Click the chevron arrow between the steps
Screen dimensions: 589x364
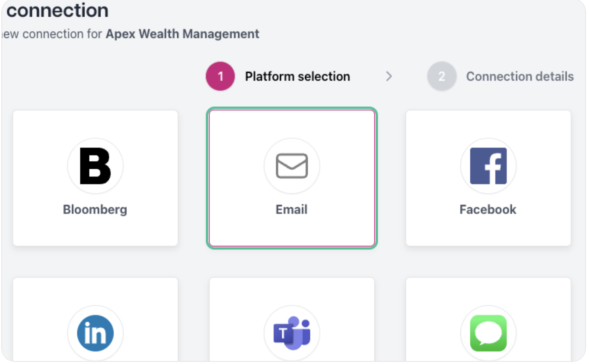(x=389, y=76)
